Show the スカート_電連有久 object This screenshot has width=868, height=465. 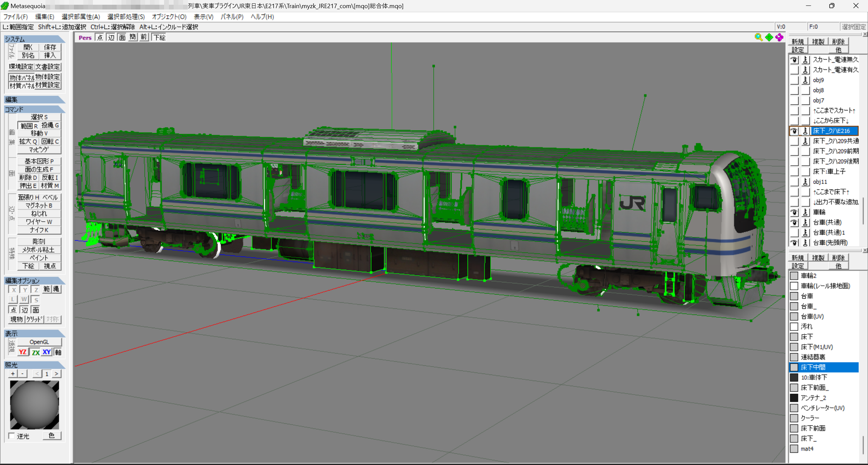[x=794, y=70]
